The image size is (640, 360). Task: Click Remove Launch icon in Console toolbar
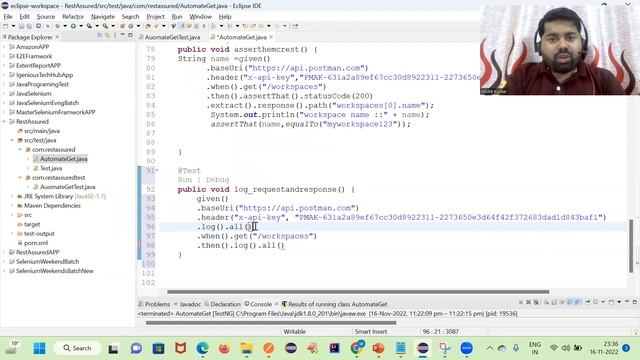(529, 302)
